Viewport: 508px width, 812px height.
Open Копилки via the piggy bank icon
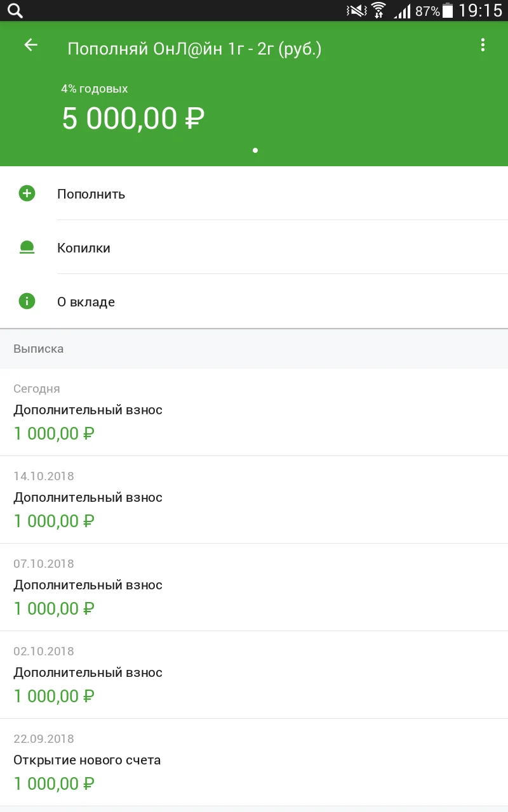(26, 247)
